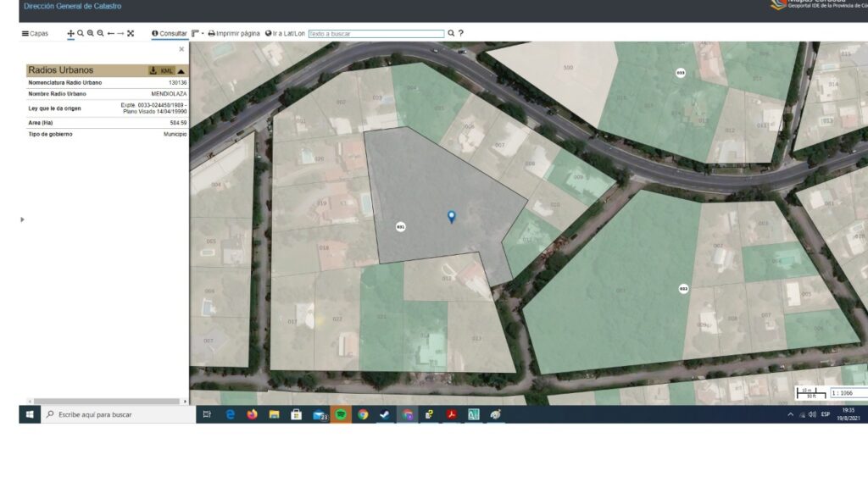Image resolution: width=868 pixels, height=488 pixels.
Task: Open the Capas layers menu
Action: click(x=35, y=34)
